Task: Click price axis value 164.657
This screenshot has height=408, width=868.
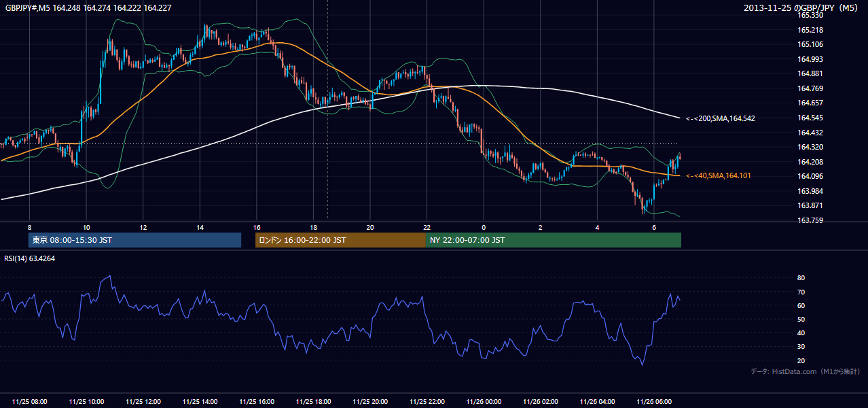Action: pyautogui.click(x=810, y=103)
